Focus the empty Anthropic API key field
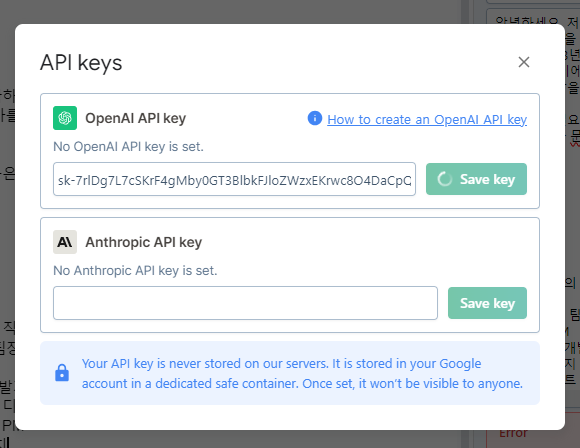This screenshot has width=580, height=448. pyautogui.click(x=245, y=303)
